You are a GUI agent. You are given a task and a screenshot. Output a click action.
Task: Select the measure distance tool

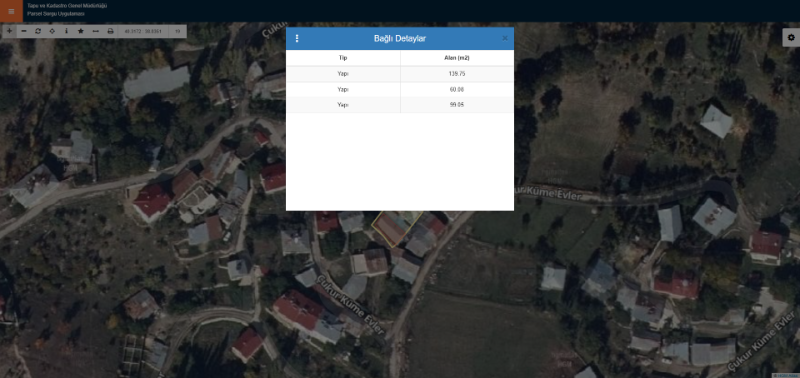coord(95,31)
